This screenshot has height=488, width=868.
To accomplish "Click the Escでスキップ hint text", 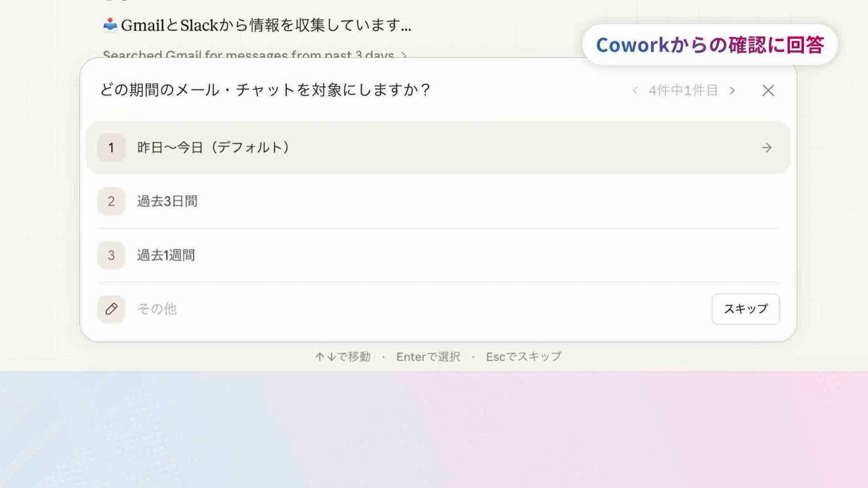I will 524,357.
